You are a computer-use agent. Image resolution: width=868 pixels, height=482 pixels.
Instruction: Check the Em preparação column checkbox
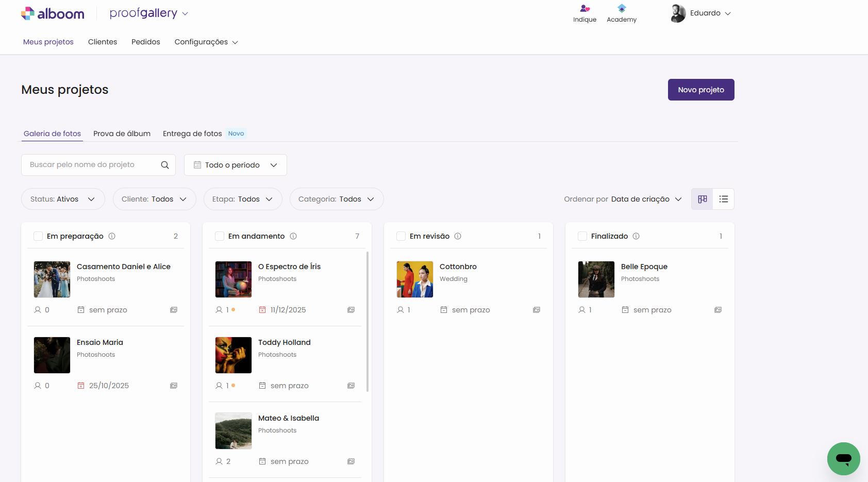(x=38, y=236)
